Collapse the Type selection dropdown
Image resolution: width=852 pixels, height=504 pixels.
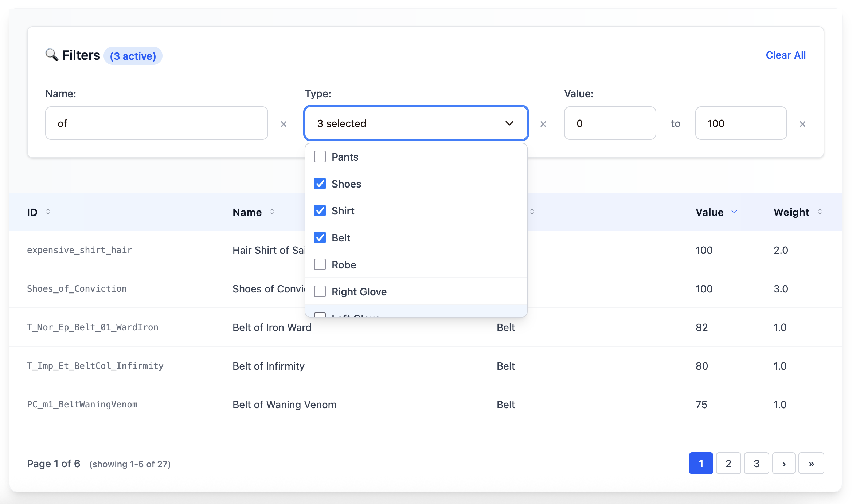[x=510, y=123]
